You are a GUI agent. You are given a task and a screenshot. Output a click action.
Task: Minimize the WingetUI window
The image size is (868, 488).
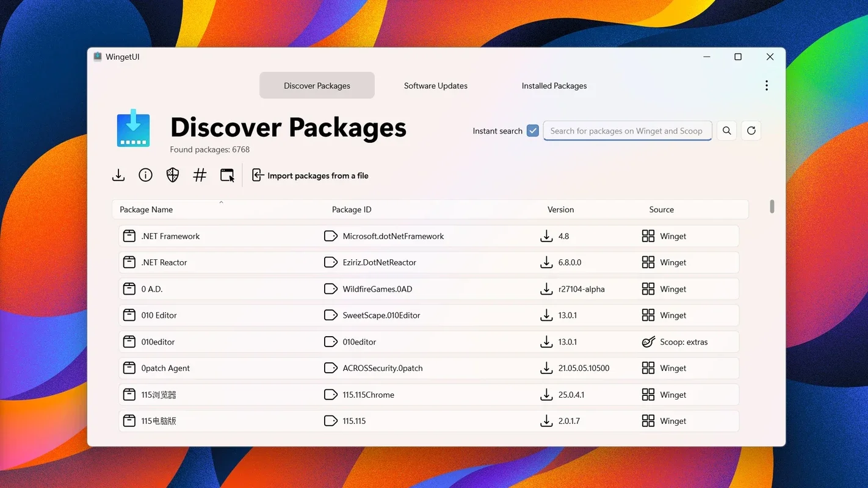coord(706,57)
